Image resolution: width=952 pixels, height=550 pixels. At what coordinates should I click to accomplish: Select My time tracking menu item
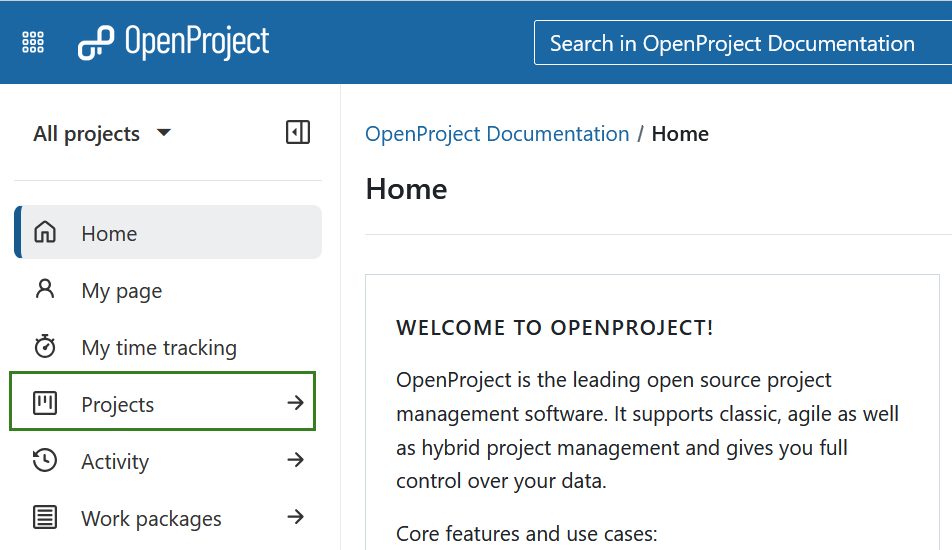159,348
